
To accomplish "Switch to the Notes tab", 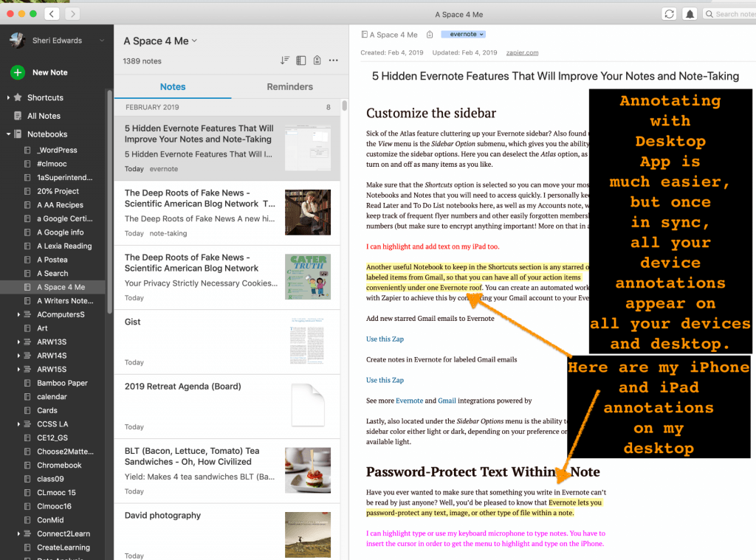I will 173,87.
